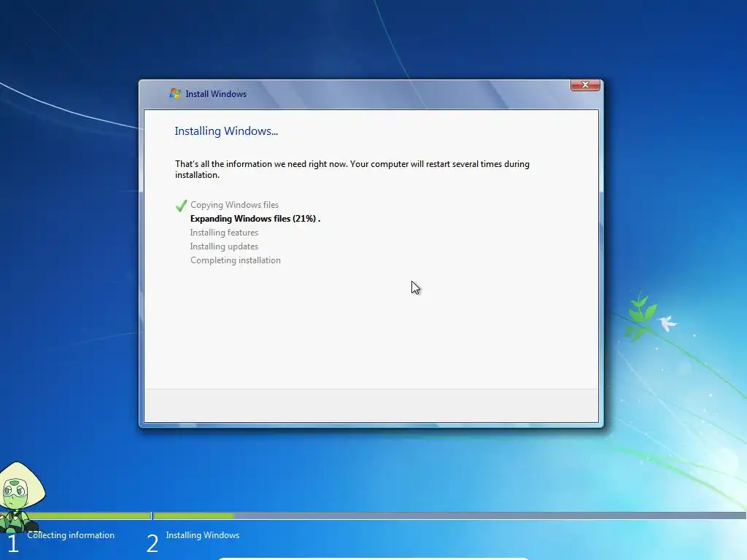Click the Collecting information progress bar segment
The image size is (747, 560).
click(x=75, y=516)
